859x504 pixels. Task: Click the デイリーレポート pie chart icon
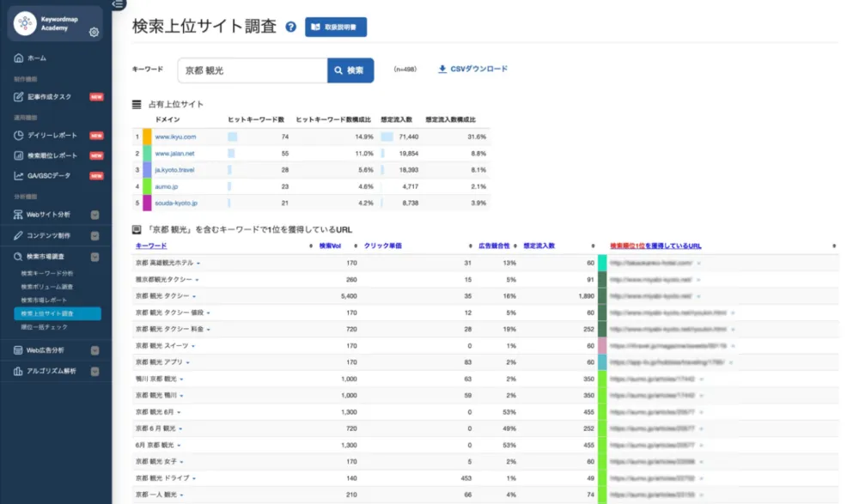(x=18, y=136)
